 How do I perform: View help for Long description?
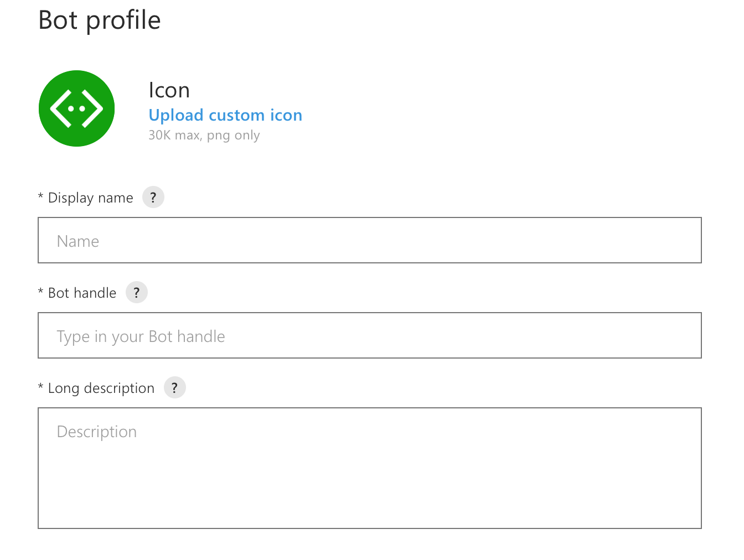coord(174,388)
